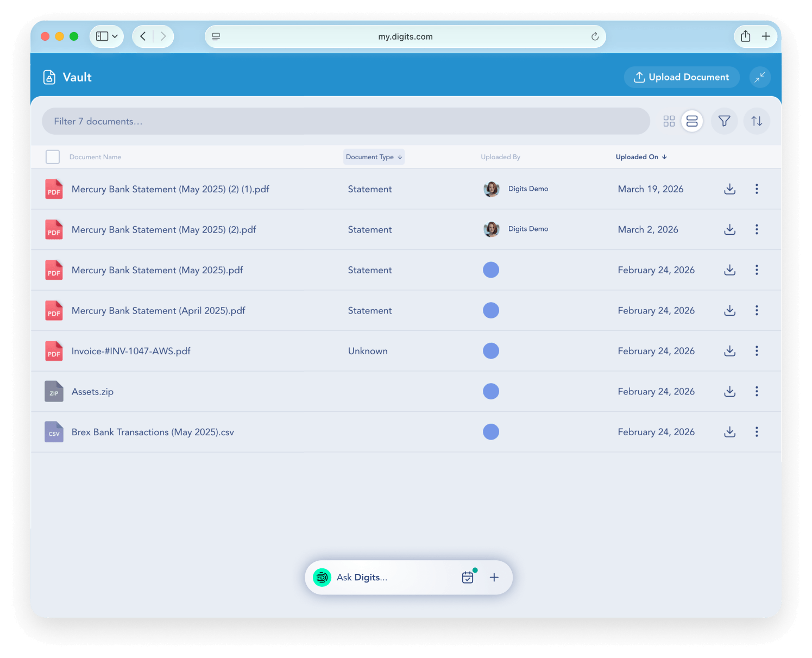The width and height of the screenshot is (812, 658).
Task: Click the Digits logo in the ask bar
Action: pyautogui.click(x=322, y=578)
